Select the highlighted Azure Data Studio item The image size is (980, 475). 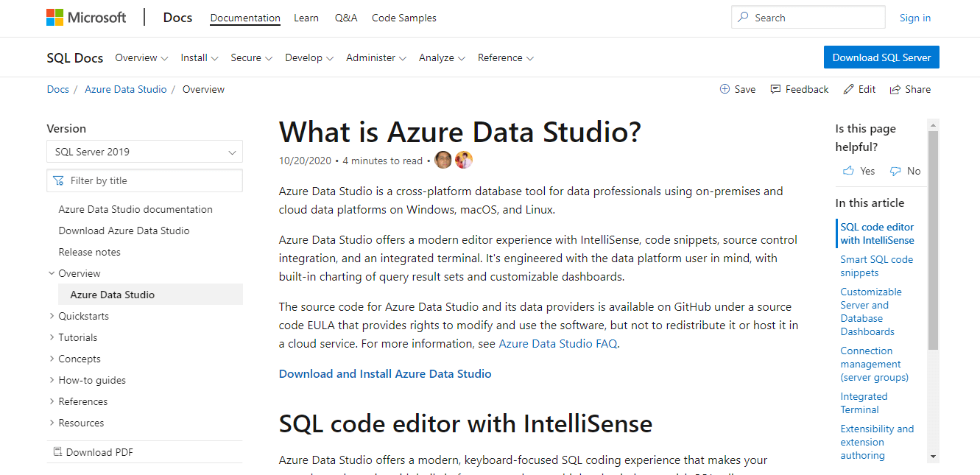(x=150, y=295)
